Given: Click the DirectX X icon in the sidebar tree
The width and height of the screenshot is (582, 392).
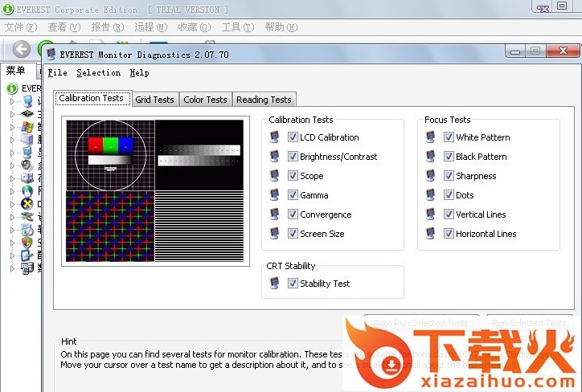Looking at the screenshot, I should [27, 203].
